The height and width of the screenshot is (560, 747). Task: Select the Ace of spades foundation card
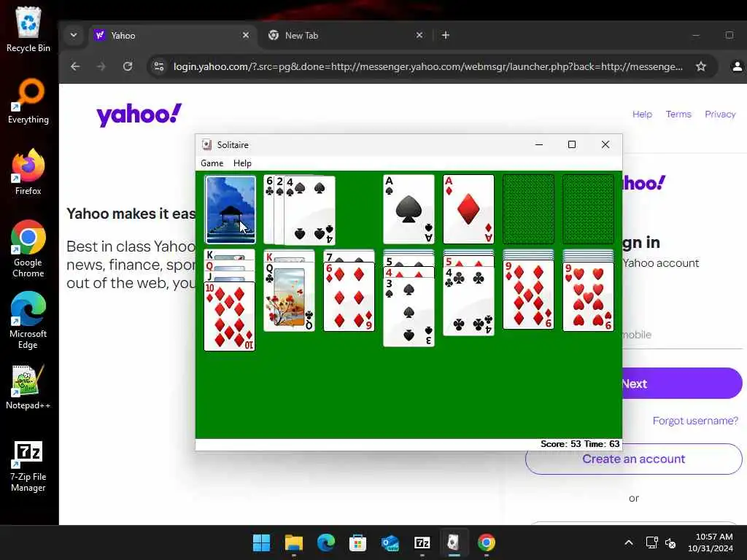(409, 209)
